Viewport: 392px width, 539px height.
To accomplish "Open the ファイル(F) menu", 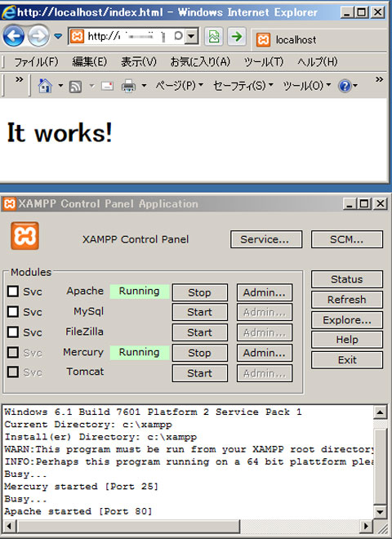I will pyautogui.click(x=36, y=62).
